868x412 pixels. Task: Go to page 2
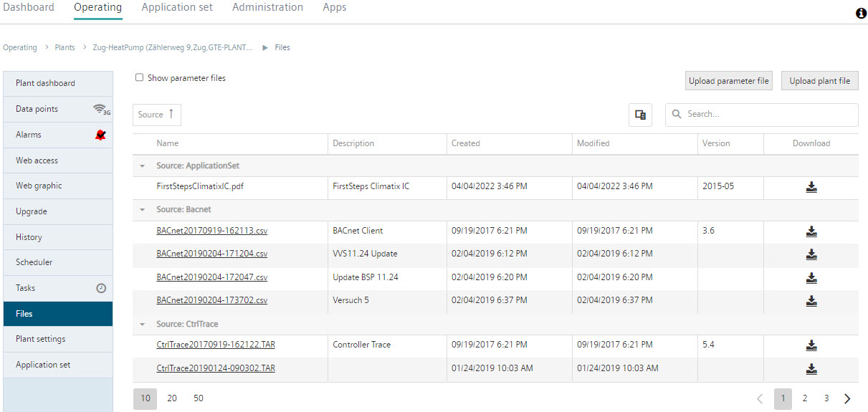coord(805,398)
